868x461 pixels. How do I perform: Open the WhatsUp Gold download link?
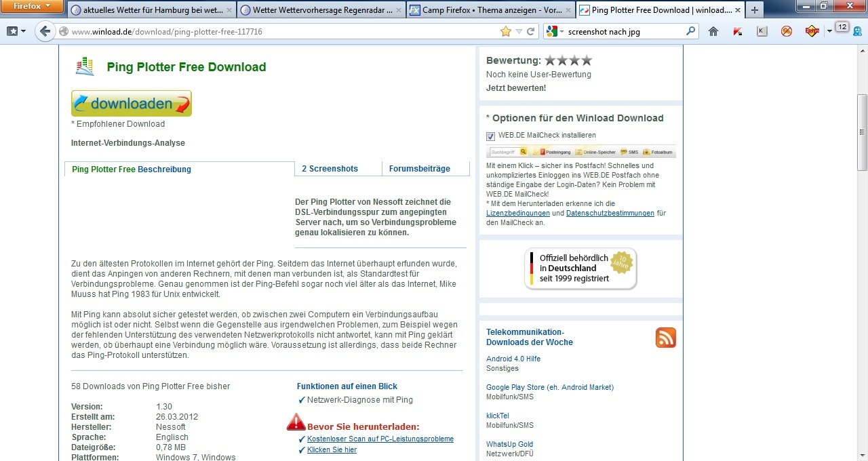tap(510, 444)
